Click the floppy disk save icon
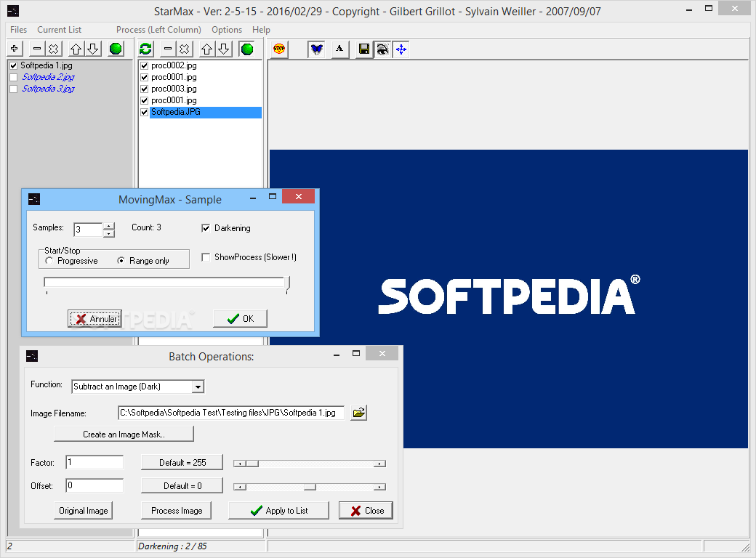Image resolution: width=756 pixels, height=558 pixels. (364, 49)
